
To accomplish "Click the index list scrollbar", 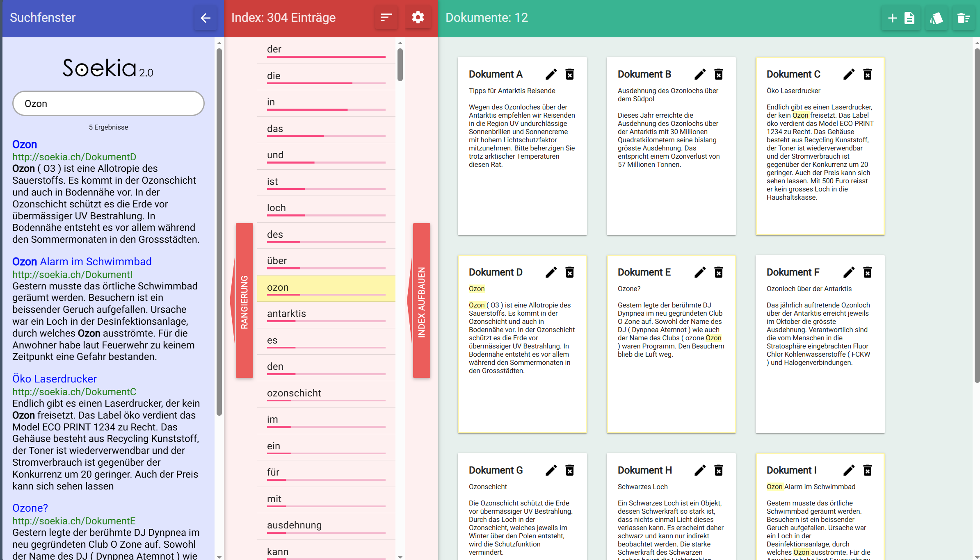I will click(x=400, y=66).
